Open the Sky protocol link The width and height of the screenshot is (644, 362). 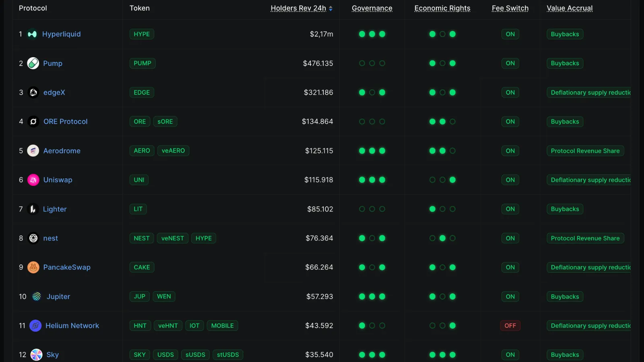tap(53, 355)
